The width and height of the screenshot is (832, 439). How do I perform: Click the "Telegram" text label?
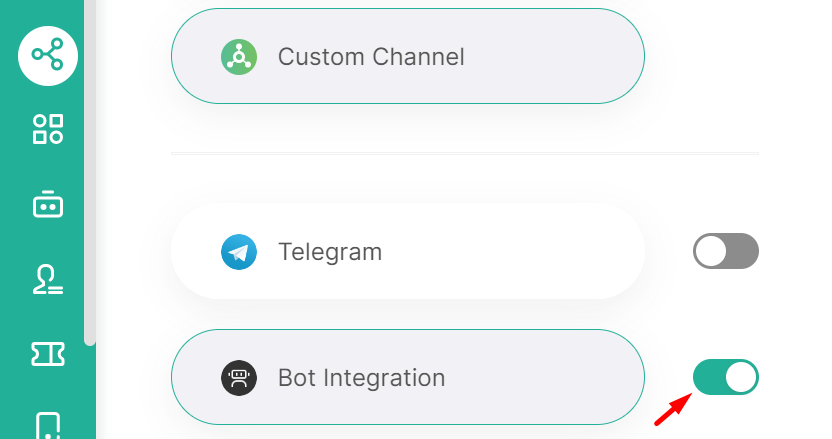click(330, 251)
